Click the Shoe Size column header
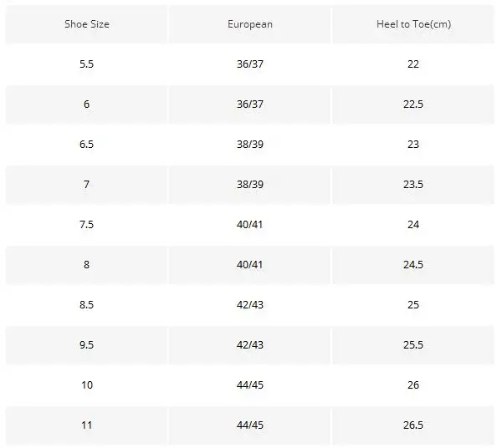 click(x=87, y=24)
